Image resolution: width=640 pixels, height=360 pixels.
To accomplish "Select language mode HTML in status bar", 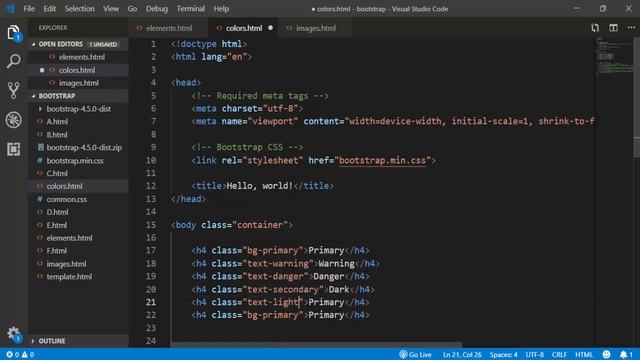I will [584, 354].
